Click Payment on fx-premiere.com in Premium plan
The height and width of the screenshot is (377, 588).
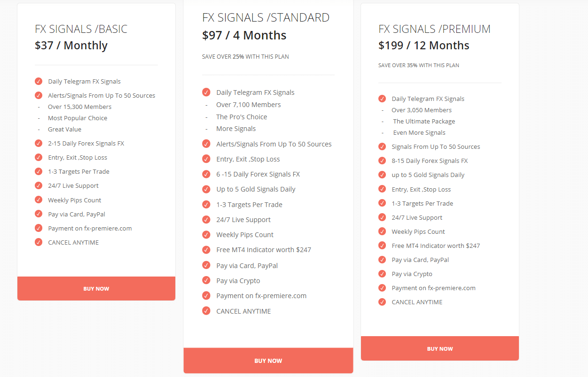point(433,288)
